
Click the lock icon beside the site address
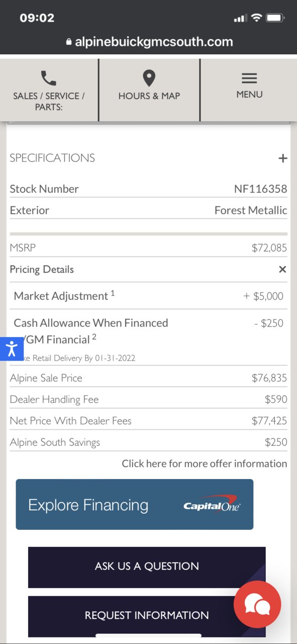(69, 42)
